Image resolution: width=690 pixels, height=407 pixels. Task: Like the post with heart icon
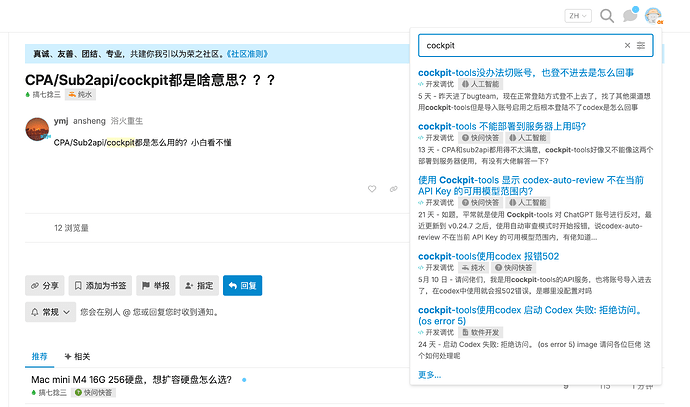[372, 189]
